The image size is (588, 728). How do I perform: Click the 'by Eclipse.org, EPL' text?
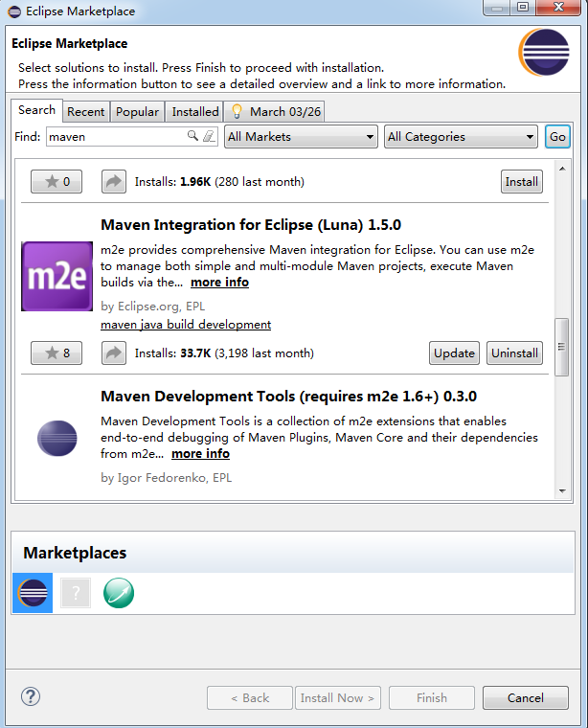(152, 307)
